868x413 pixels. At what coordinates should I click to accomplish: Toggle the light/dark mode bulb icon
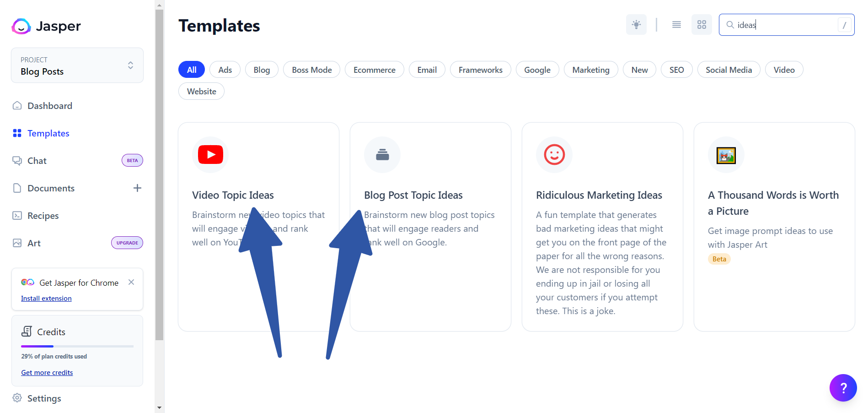tap(636, 25)
